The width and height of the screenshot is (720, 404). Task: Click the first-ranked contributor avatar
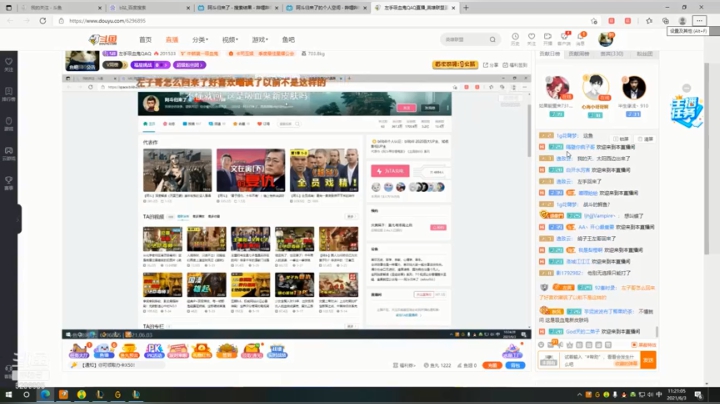click(x=596, y=87)
